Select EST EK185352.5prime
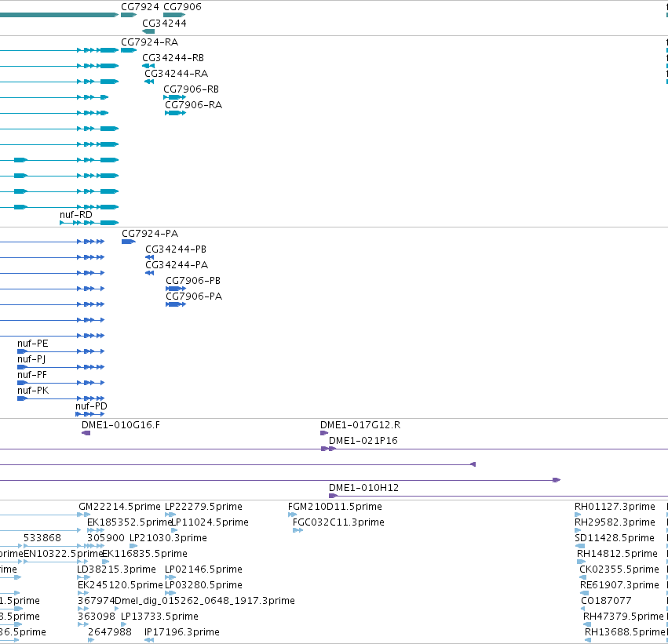Image resolution: width=668 pixels, height=644 pixels. 96,531
